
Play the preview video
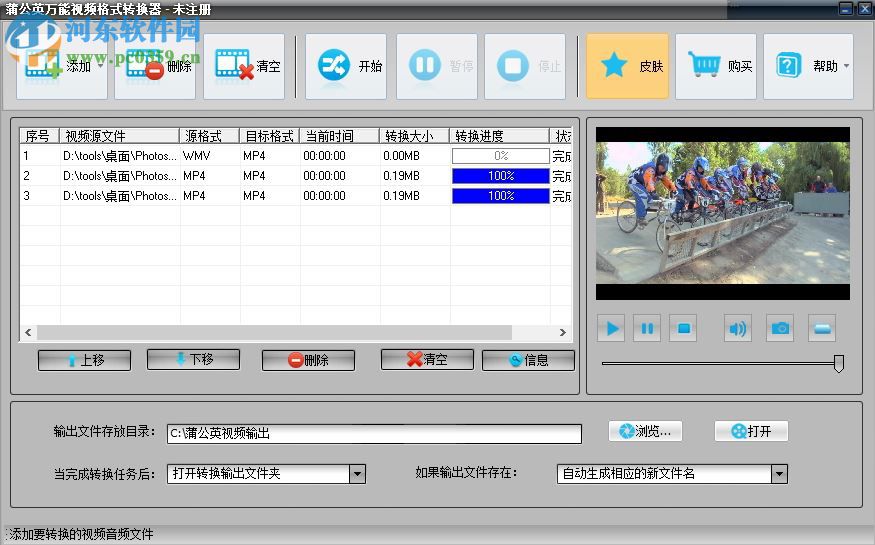612,329
